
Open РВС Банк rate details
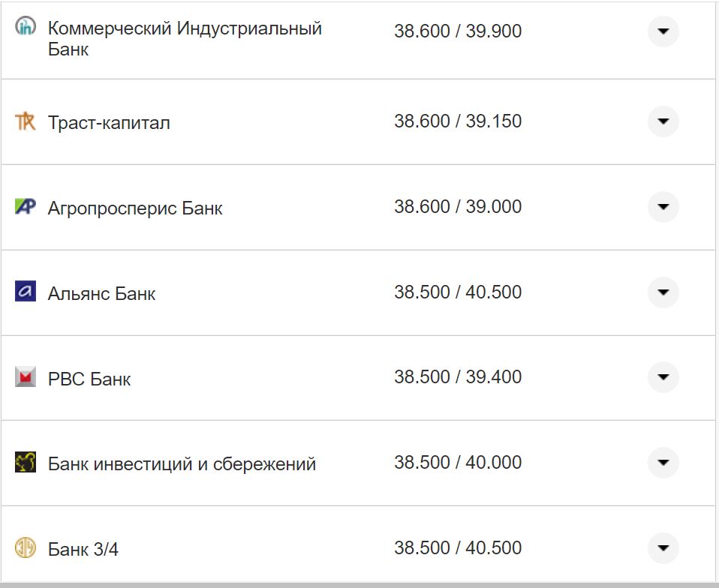[663, 378]
